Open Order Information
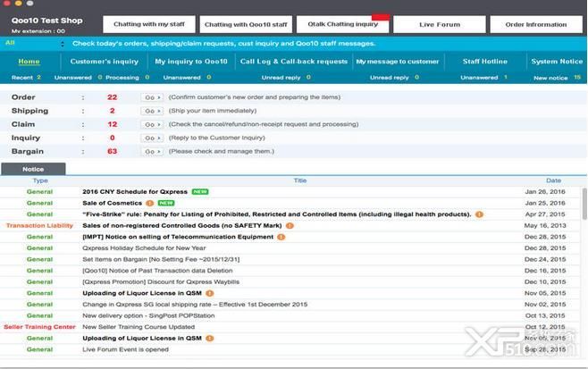 [x=536, y=24]
